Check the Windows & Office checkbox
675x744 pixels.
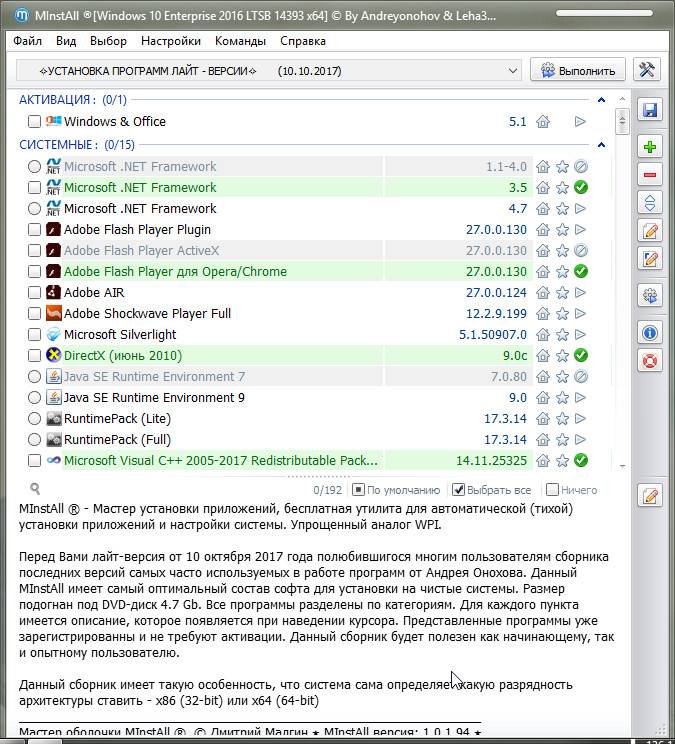click(34, 121)
